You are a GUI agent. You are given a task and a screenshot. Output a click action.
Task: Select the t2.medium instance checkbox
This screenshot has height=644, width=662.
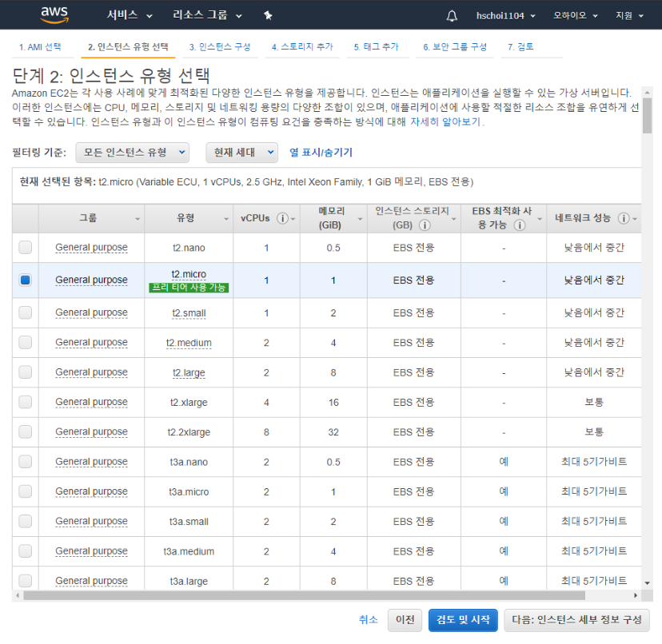pyautogui.click(x=26, y=342)
